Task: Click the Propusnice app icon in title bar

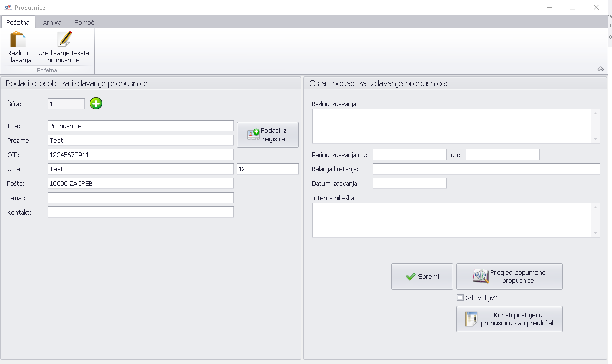Action: point(8,8)
